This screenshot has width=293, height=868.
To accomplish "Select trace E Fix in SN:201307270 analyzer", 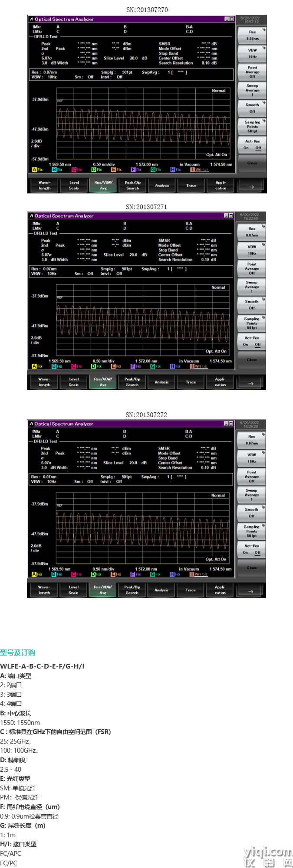I will [117, 170].
